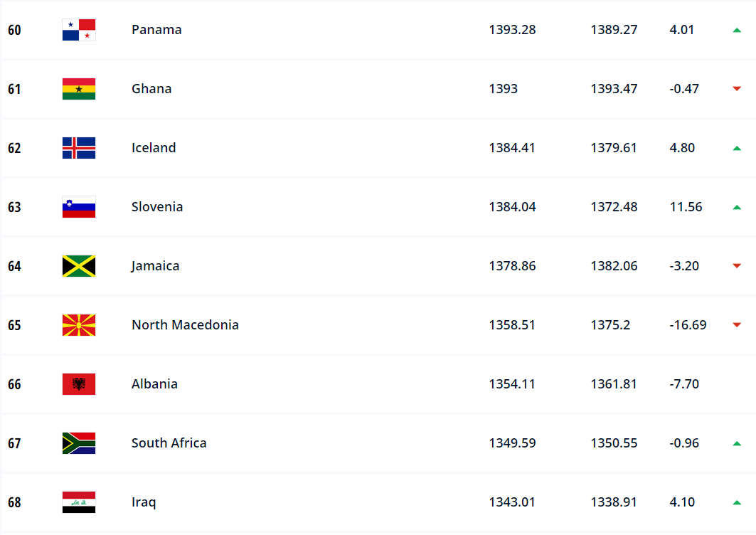
Task: Click Panama's green up arrow indicator
Action: (737, 31)
